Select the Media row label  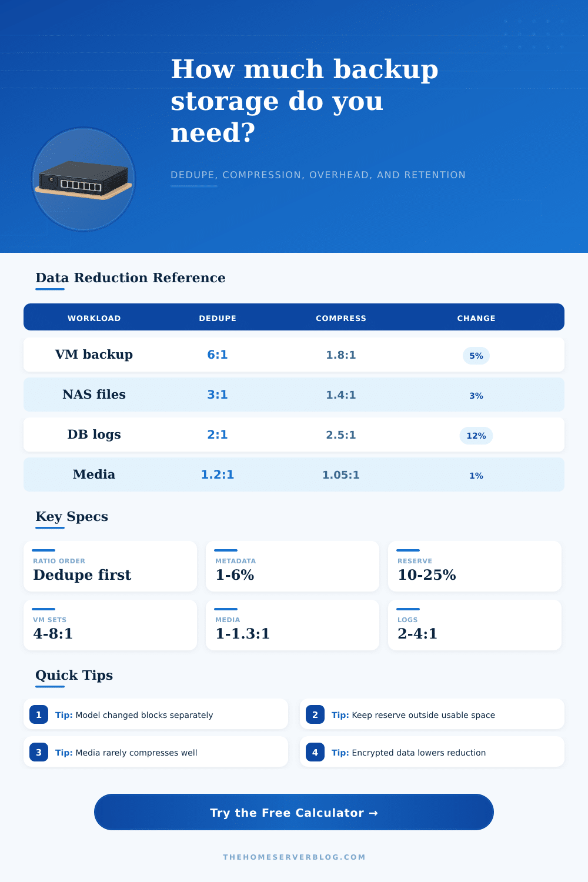coord(94,475)
